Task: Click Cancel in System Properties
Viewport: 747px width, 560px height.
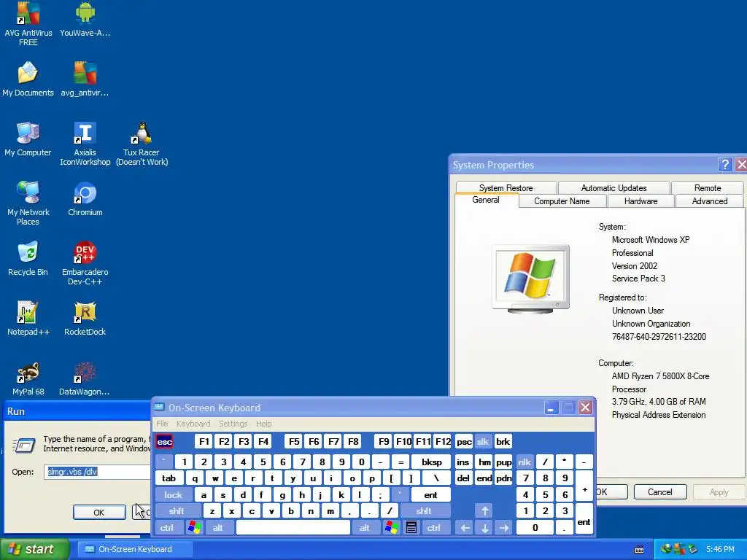Action: 659,492
